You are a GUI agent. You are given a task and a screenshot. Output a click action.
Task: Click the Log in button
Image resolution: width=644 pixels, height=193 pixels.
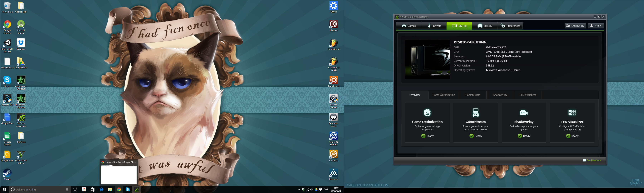[596, 26]
